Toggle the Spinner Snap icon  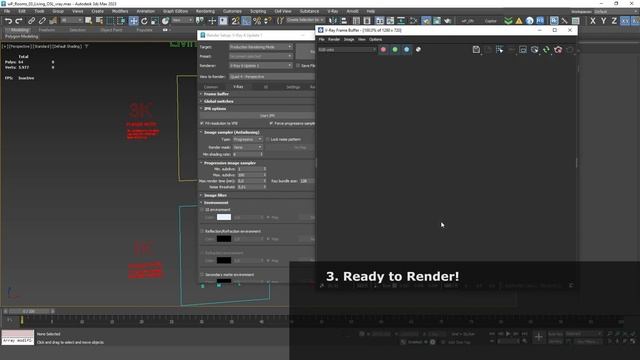tap(267, 20)
